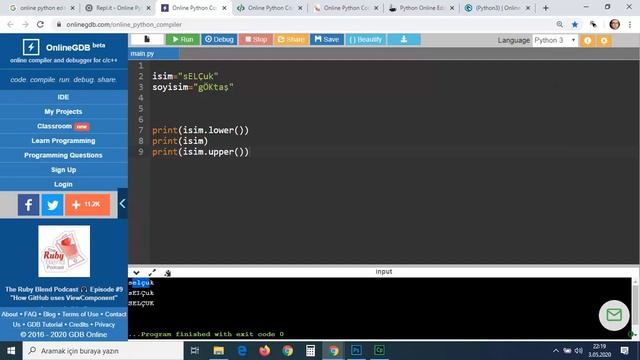
Task: Click Program finished with exit code text
Action: tap(206, 334)
